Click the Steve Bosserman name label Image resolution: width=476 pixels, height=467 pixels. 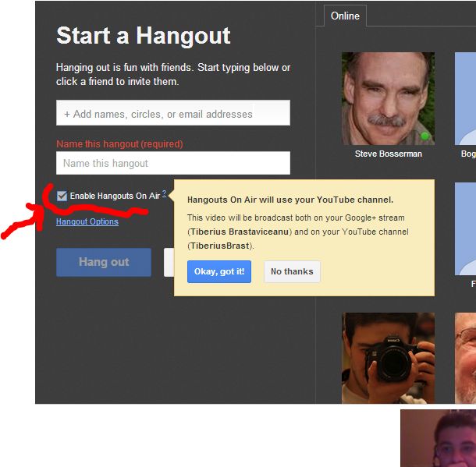tap(389, 154)
